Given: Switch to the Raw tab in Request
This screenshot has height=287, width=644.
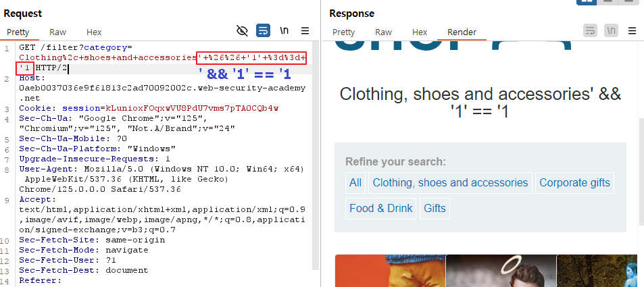Looking at the screenshot, I should click(58, 32).
